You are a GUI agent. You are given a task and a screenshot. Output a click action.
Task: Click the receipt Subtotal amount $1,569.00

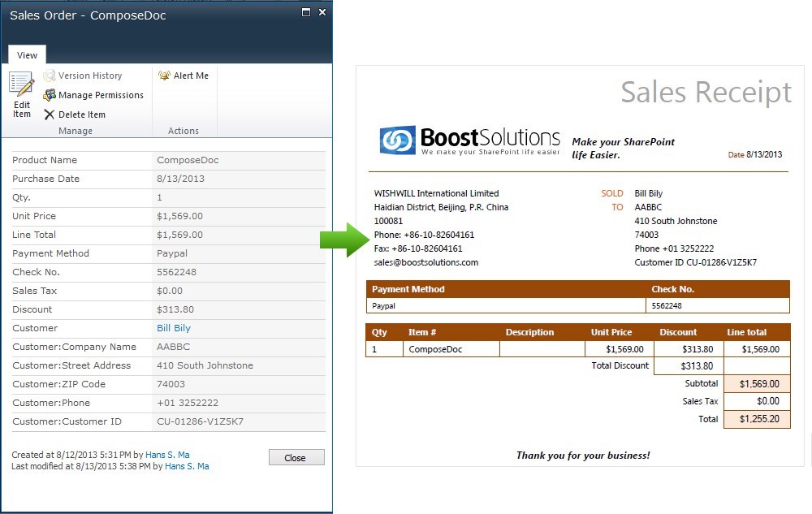(759, 383)
